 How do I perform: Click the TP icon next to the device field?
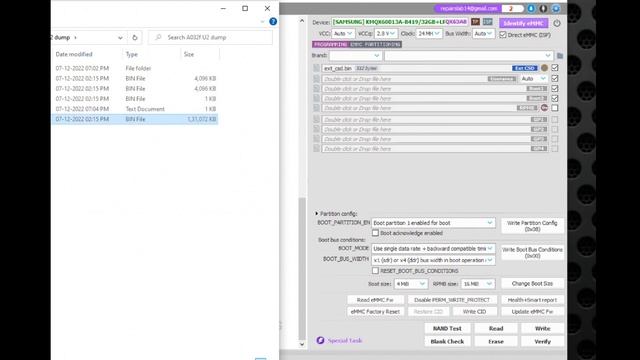pyautogui.click(x=476, y=22)
